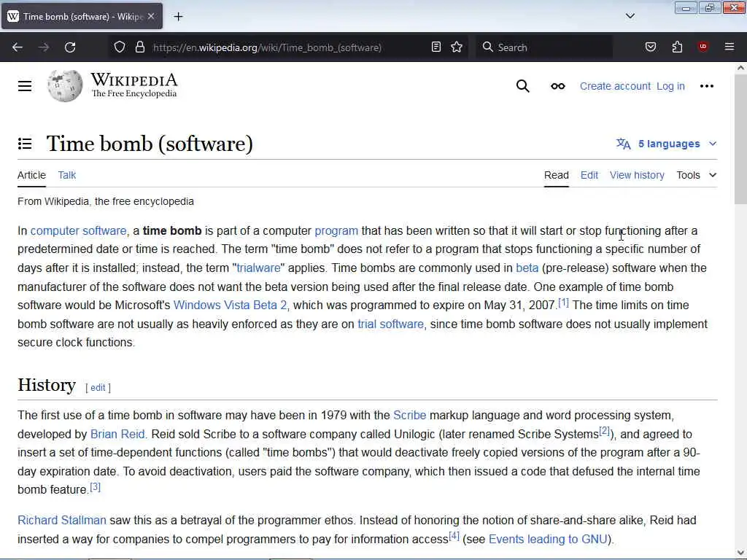The width and height of the screenshot is (747, 560).
Task: Click the forward navigation arrow
Action: pos(44,47)
